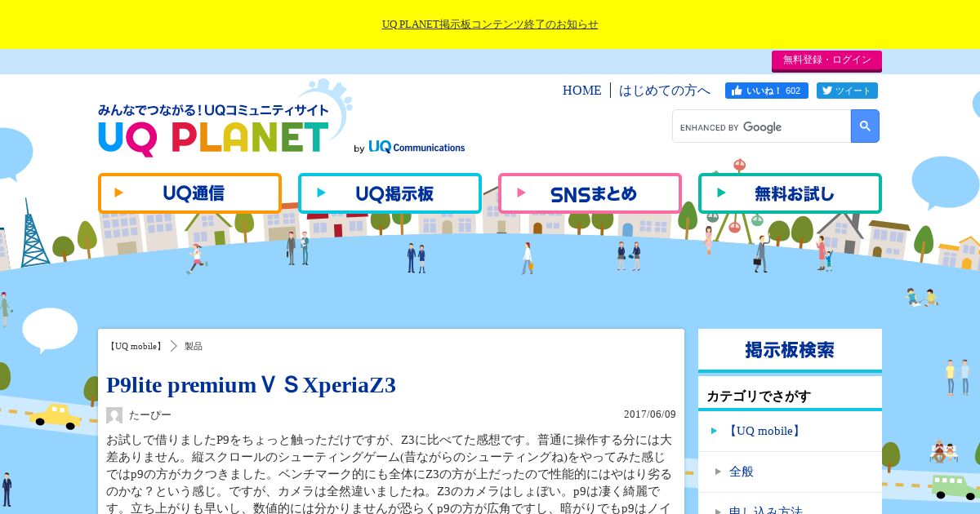
Task: Select 全般 category in sidebar
Action: pos(790,472)
